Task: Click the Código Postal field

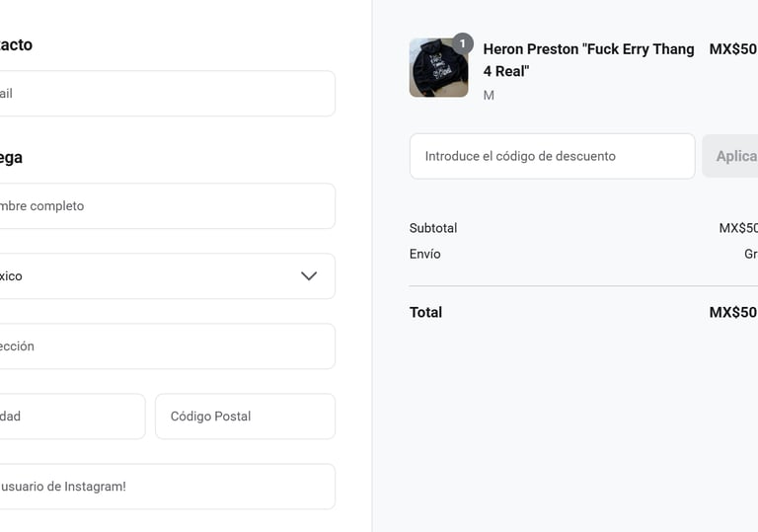Action: coord(245,417)
